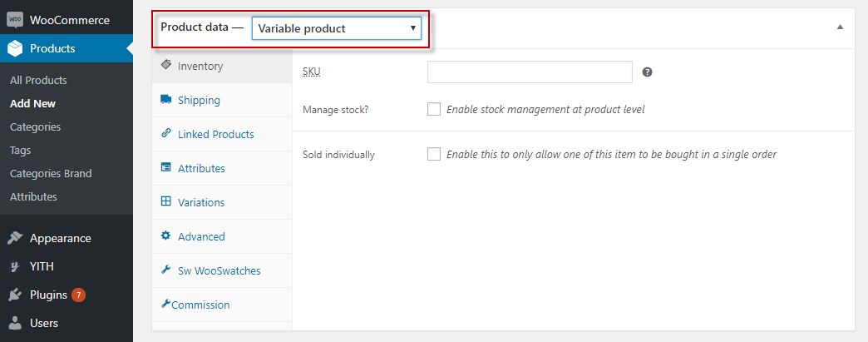The width and height of the screenshot is (868, 342).
Task: Click the Variations grid icon
Action: coord(166,201)
